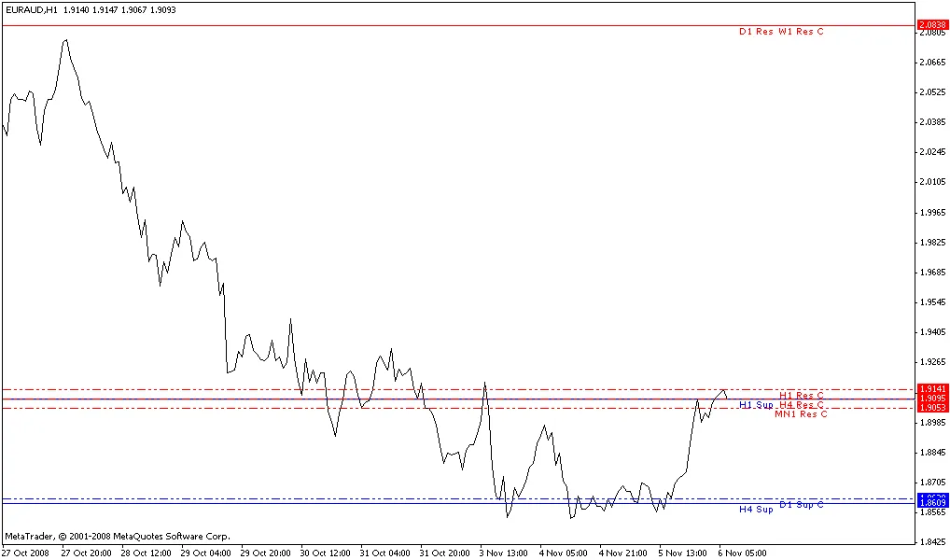Image resolution: width=950 pixels, height=560 pixels.
Task: Select the red 1.9053 price tag
Action: [933, 408]
